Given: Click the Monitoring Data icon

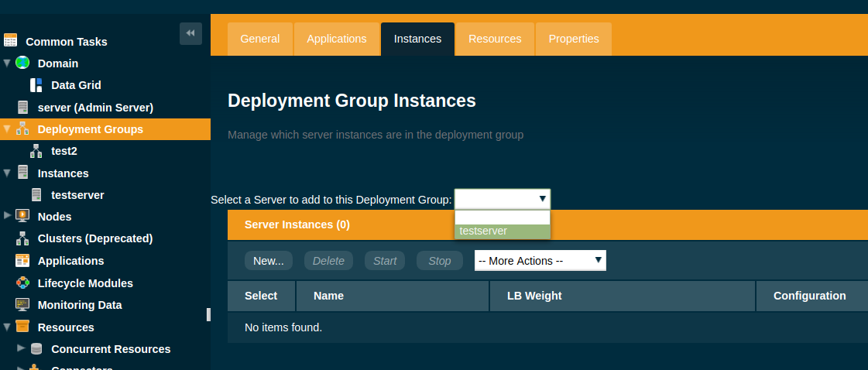Looking at the screenshot, I should 22,305.
